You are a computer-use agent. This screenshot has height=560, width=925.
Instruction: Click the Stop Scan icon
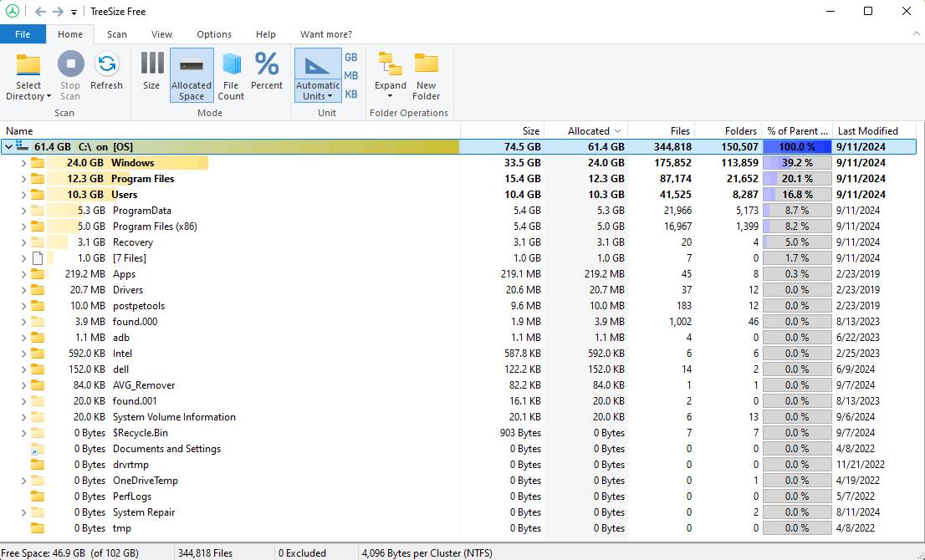(x=70, y=65)
